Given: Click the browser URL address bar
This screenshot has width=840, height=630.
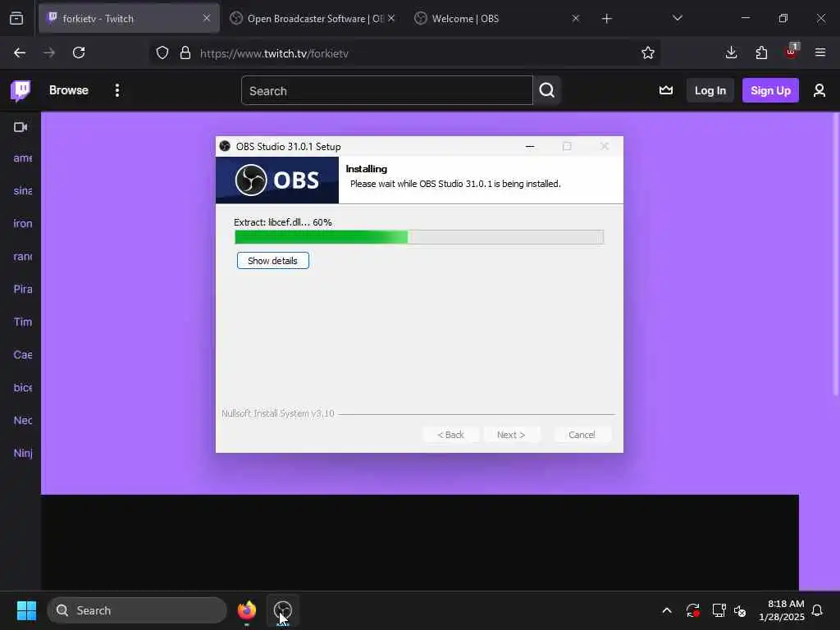Looking at the screenshot, I should coord(406,53).
